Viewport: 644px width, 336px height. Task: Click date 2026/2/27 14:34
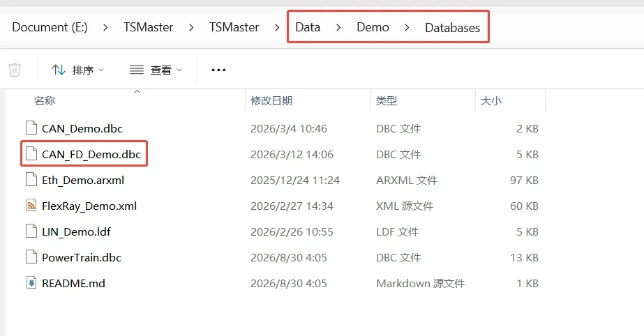coord(292,206)
